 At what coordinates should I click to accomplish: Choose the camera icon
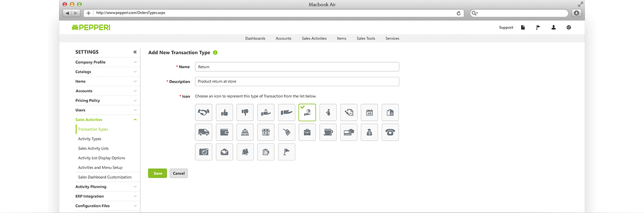[x=204, y=152]
